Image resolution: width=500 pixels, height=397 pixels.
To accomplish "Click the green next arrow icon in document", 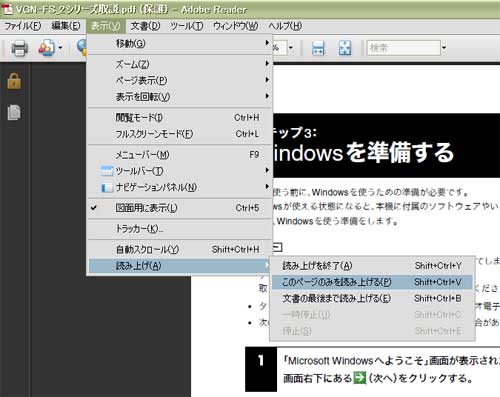I will 360,378.
